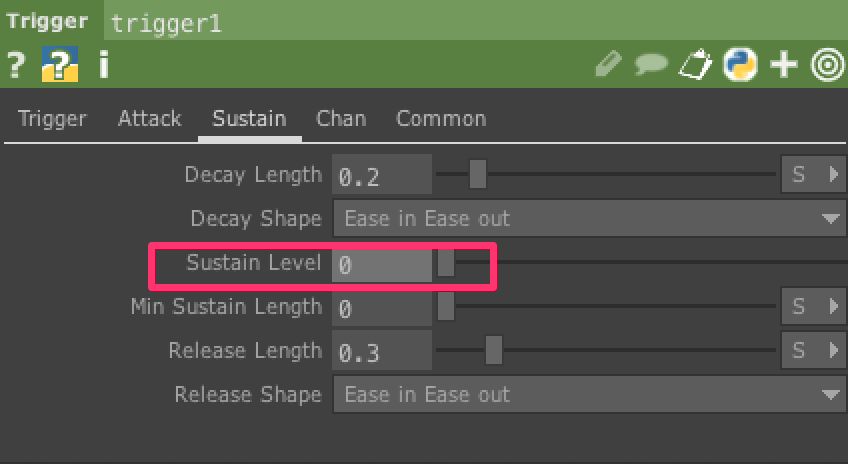Open the Decay Shape dropdown
Viewport: 848px width, 464px height.
[590, 219]
